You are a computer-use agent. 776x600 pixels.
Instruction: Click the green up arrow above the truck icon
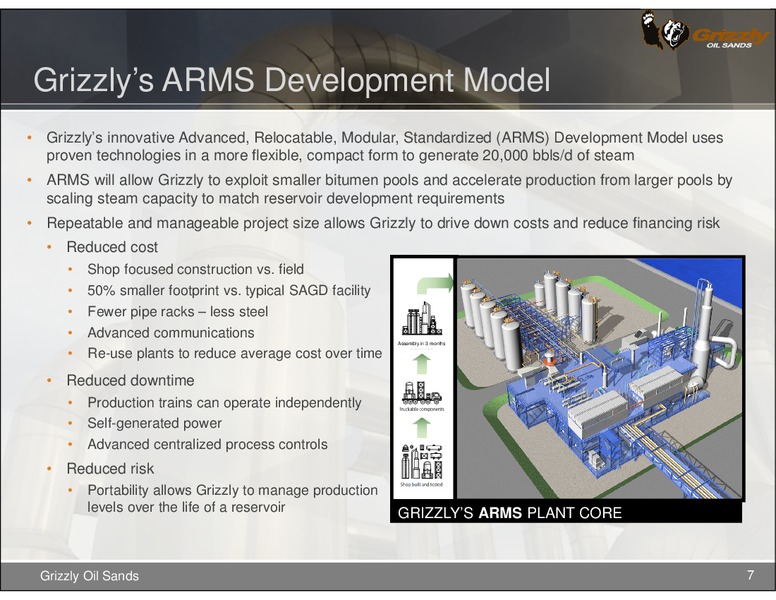(x=422, y=364)
